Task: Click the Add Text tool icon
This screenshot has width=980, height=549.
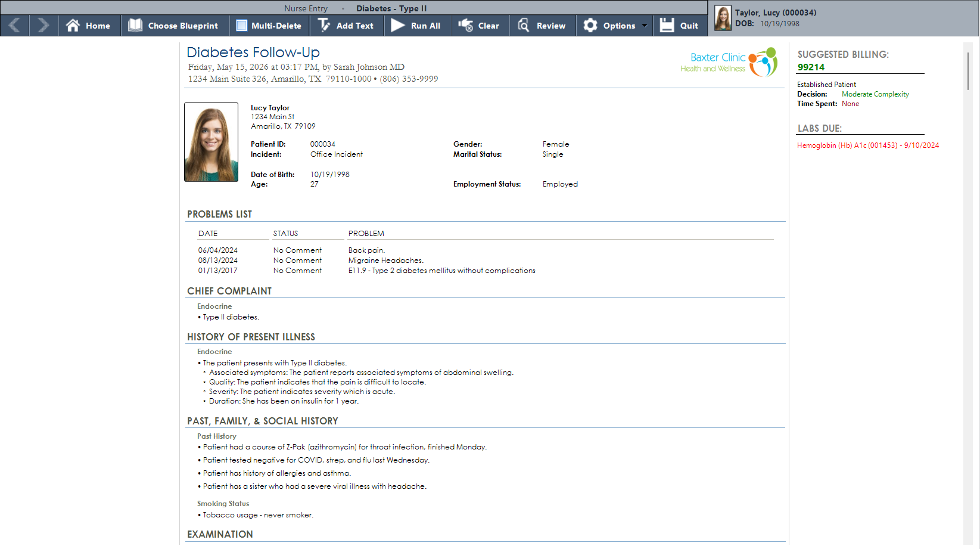Action: 324,26
